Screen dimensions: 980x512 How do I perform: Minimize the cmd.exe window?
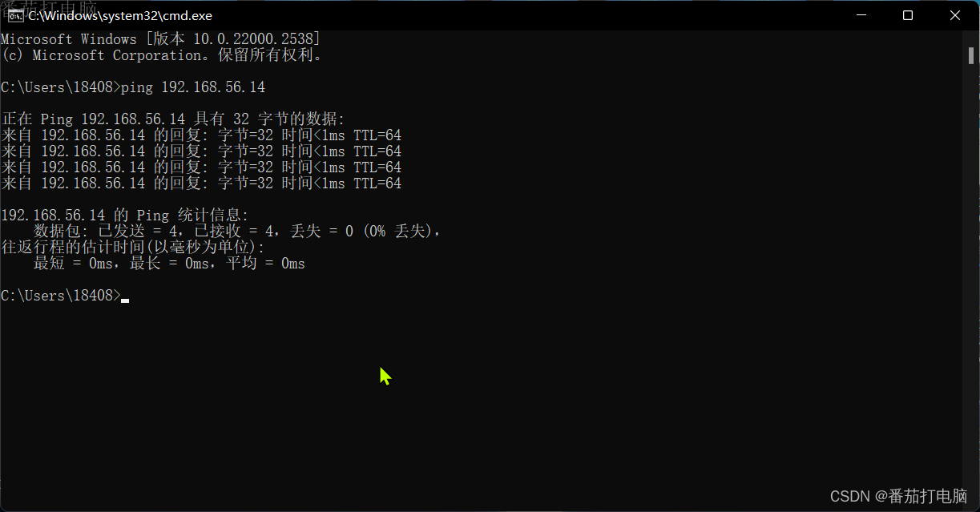point(861,15)
